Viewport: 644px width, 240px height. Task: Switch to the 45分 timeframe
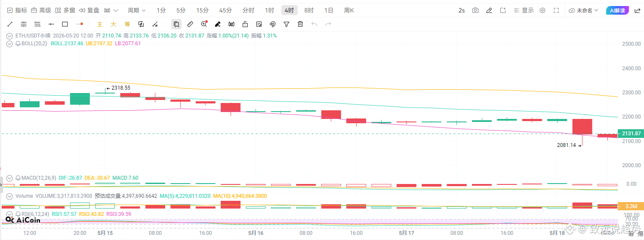point(225,10)
